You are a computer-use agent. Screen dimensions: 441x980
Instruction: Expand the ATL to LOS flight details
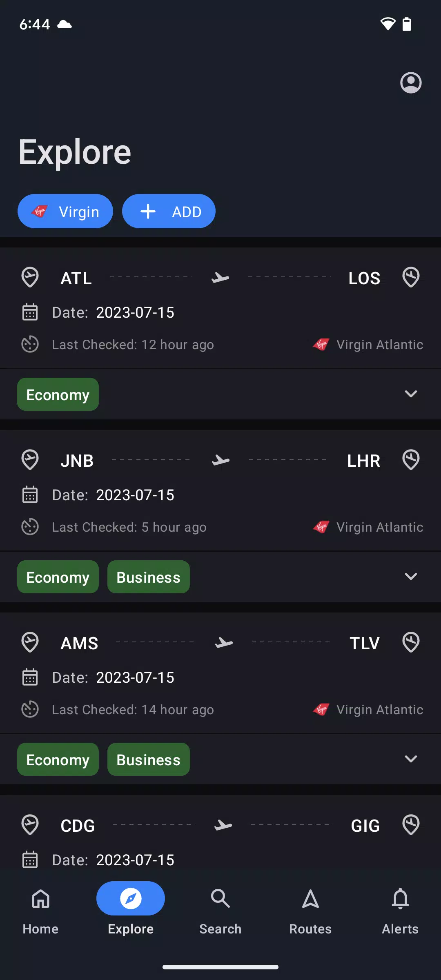click(411, 394)
